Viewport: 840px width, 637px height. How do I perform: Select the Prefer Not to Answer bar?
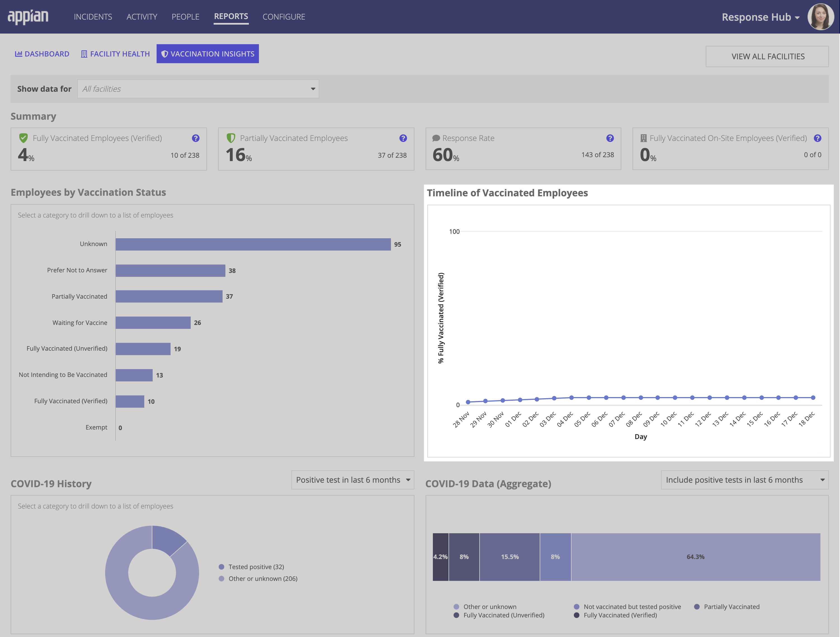point(171,270)
